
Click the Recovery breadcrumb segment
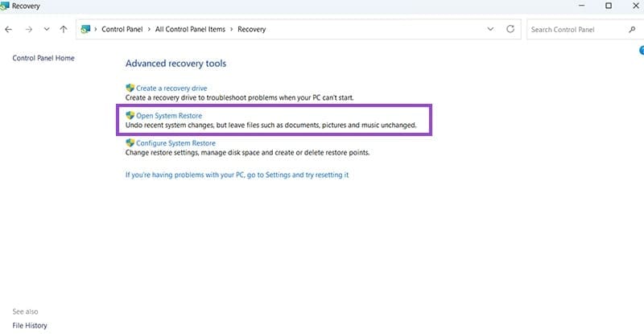click(252, 29)
